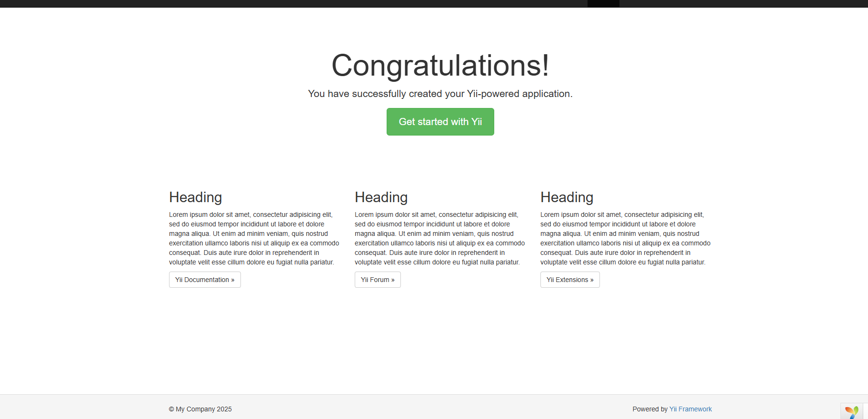Select the highlighted active item in top navbar

click(603, 3)
